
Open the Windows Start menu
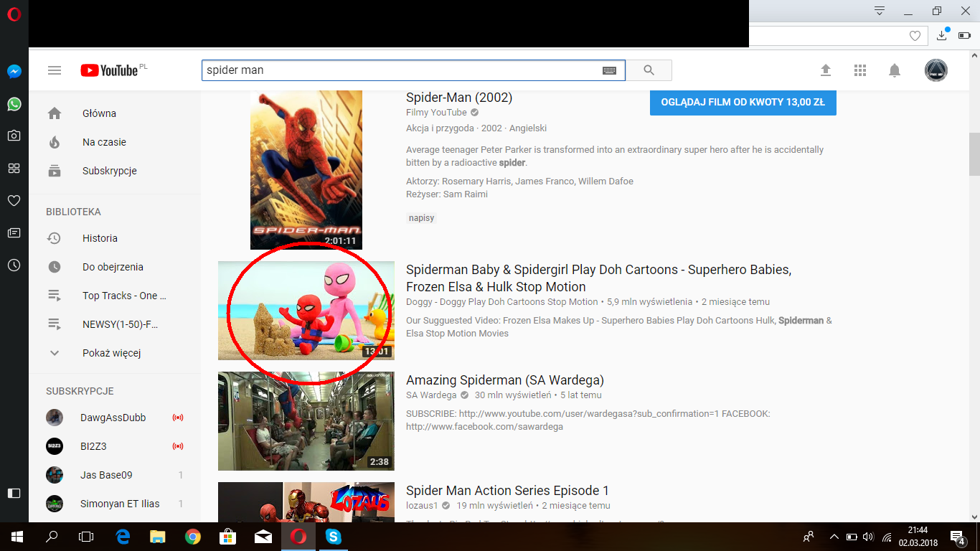pos(17,537)
